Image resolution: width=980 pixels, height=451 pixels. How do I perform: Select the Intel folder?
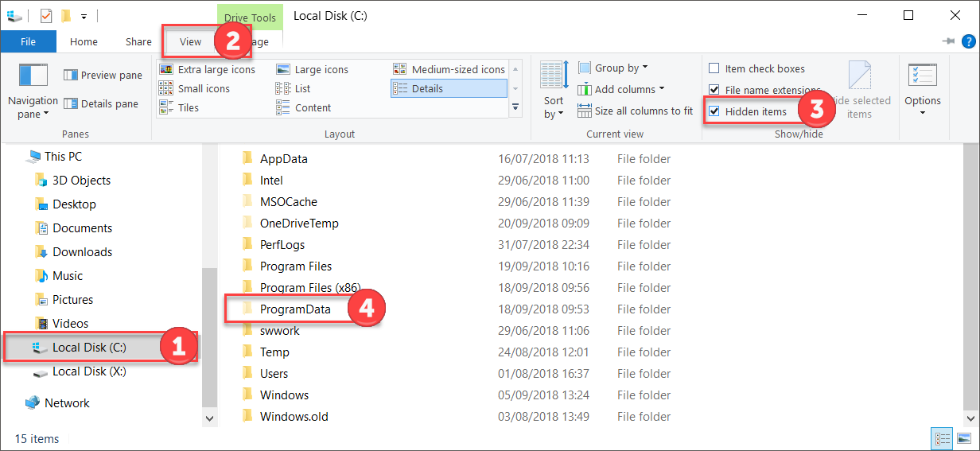click(x=271, y=181)
